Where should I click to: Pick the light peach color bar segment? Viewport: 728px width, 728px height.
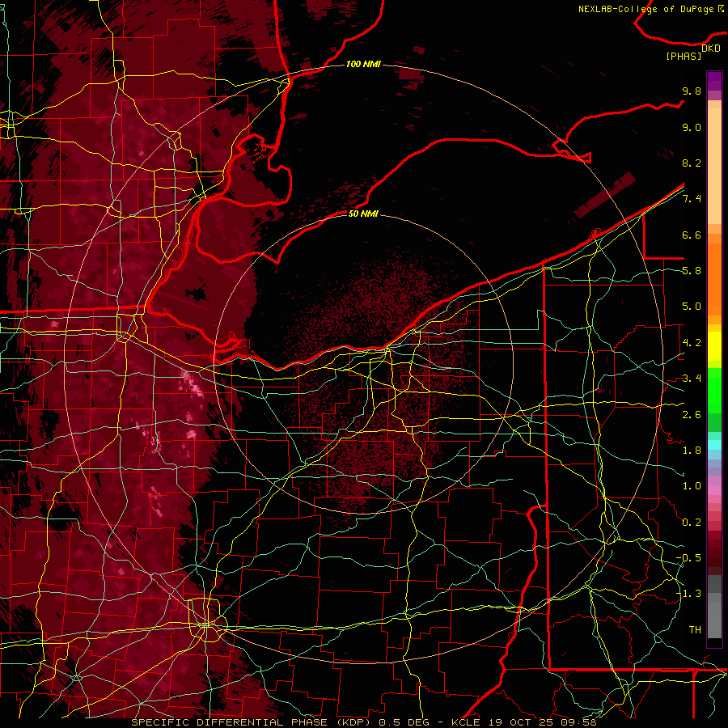(x=714, y=166)
